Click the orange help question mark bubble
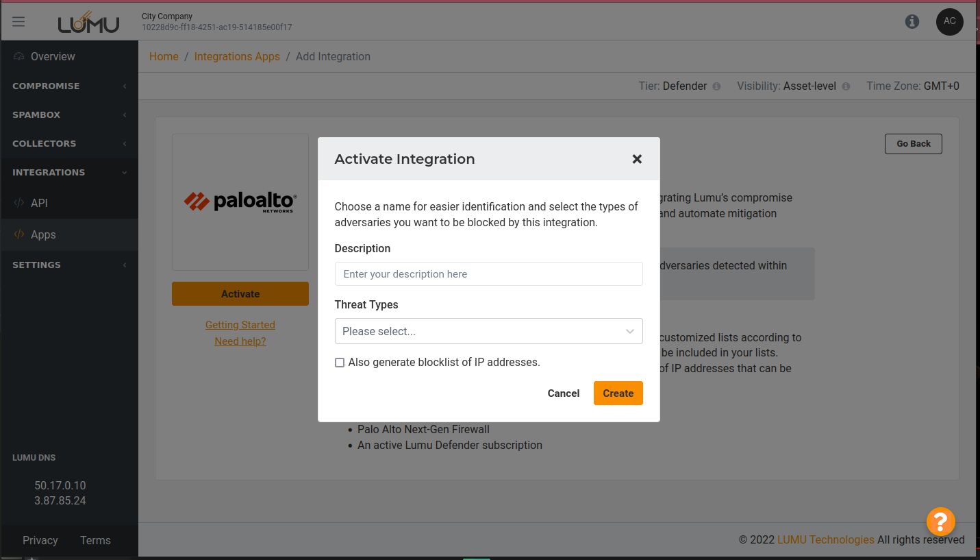980x560 pixels. [x=940, y=522]
